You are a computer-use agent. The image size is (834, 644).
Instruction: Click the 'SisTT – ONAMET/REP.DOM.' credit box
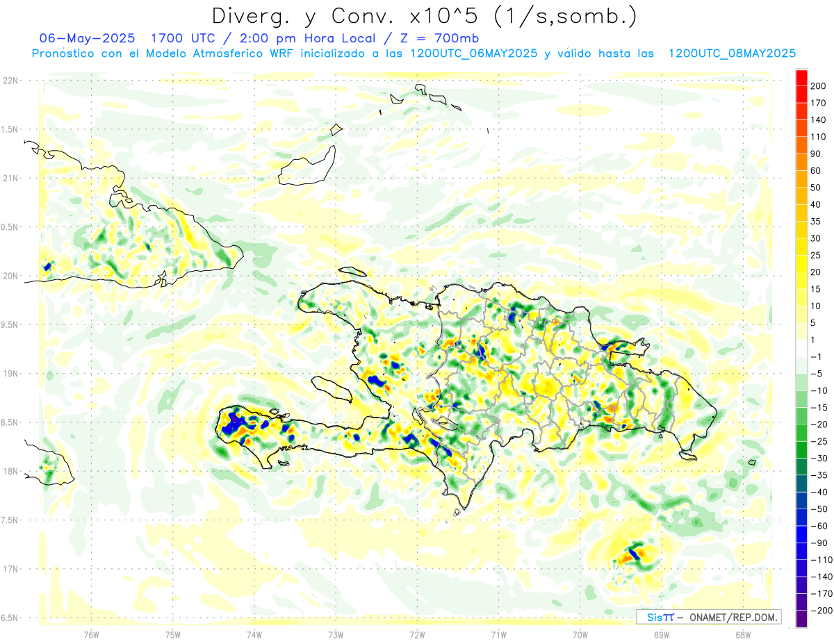pos(708,617)
